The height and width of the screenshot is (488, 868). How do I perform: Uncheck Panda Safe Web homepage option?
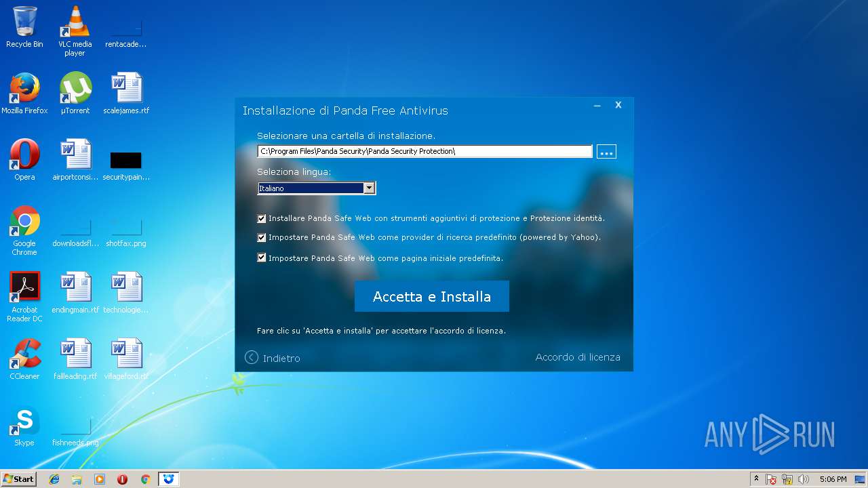(x=262, y=258)
